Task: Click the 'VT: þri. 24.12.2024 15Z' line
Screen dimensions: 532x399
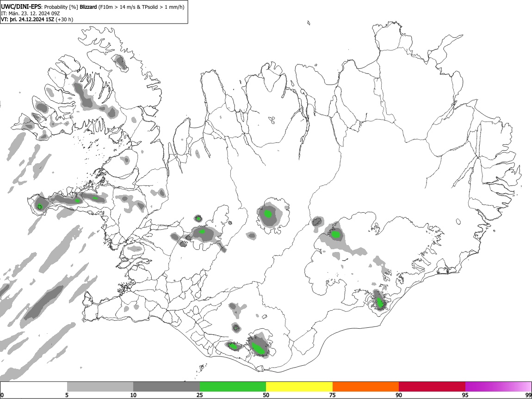Action: pyautogui.click(x=27, y=19)
